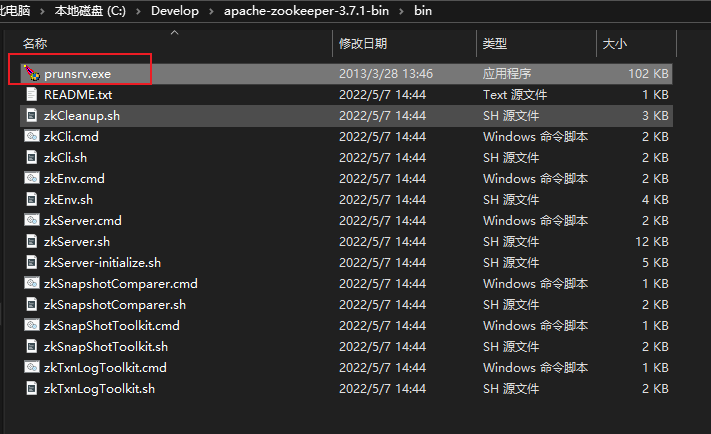Sort files by 类型 column header
Image resolution: width=711 pixels, height=434 pixels.
(x=495, y=44)
